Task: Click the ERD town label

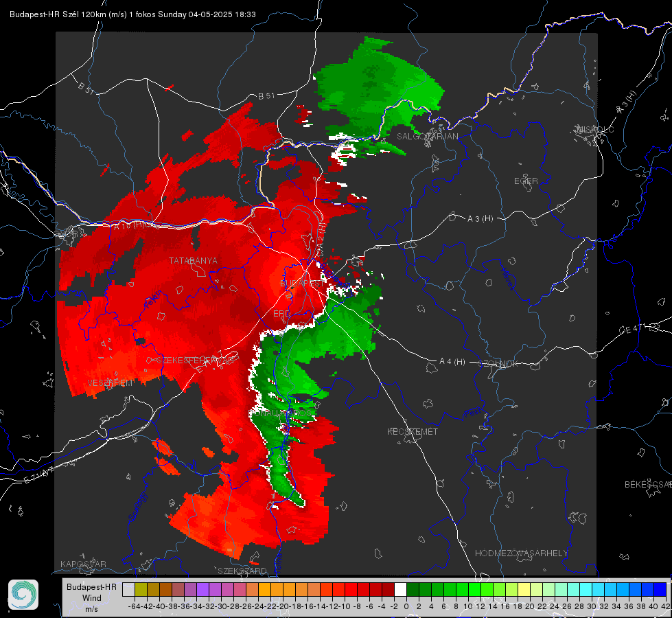Action: pyautogui.click(x=281, y=314)
